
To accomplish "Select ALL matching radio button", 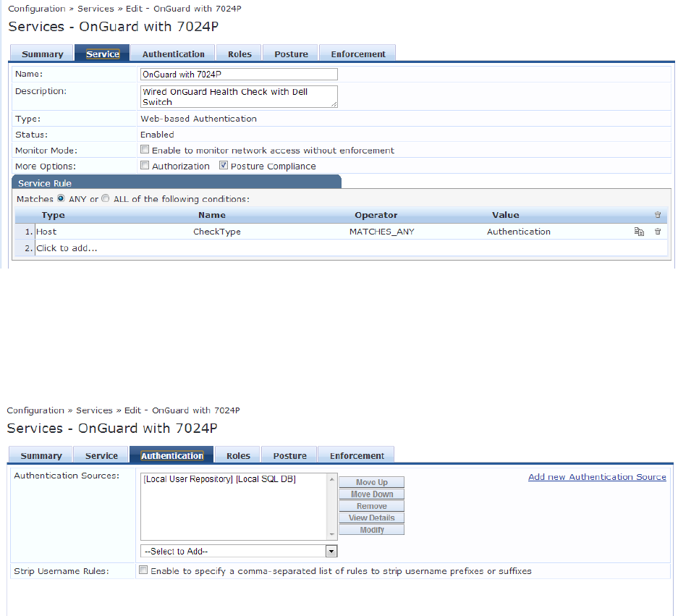I will (x=106, y=198).
